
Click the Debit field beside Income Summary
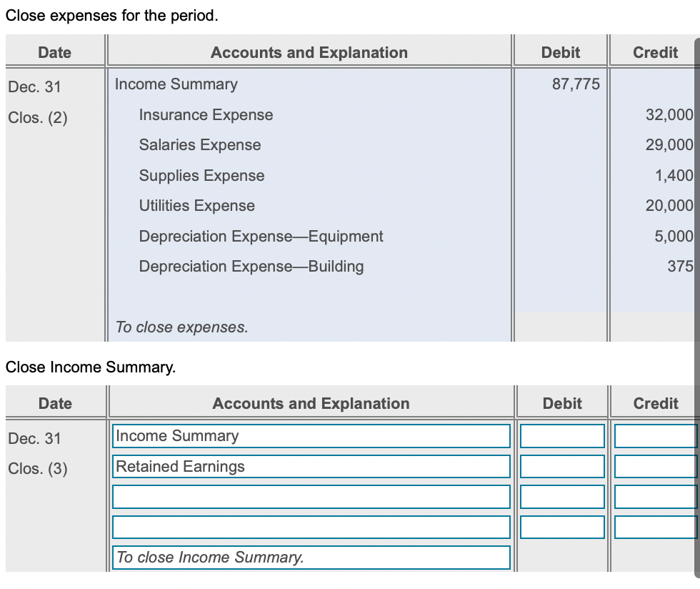point(561,435)
